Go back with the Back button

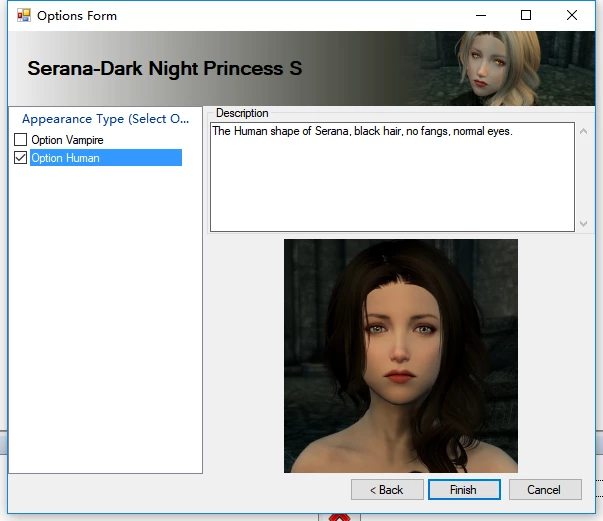click(x=387, y=489)
